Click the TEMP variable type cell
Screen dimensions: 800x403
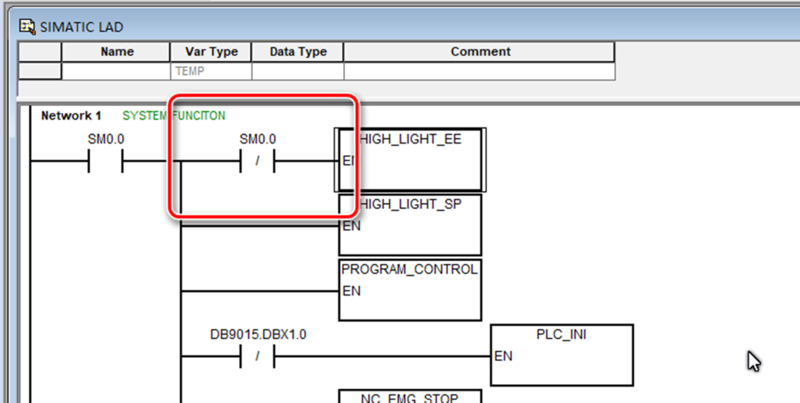211,71
